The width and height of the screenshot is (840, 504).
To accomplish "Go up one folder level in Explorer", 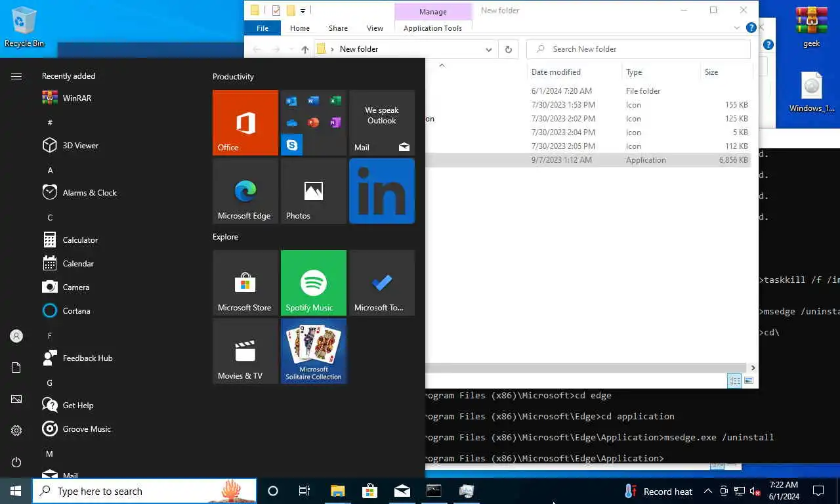I will tap(305, 49).
